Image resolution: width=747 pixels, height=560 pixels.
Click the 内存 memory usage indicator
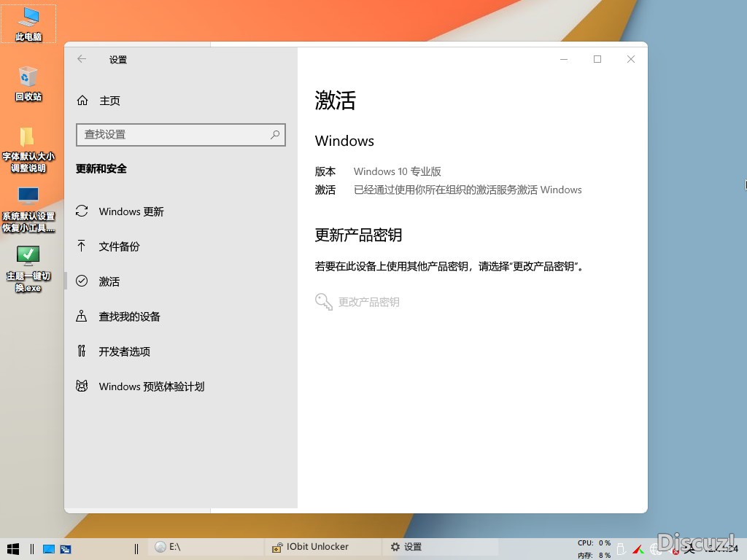594,555
